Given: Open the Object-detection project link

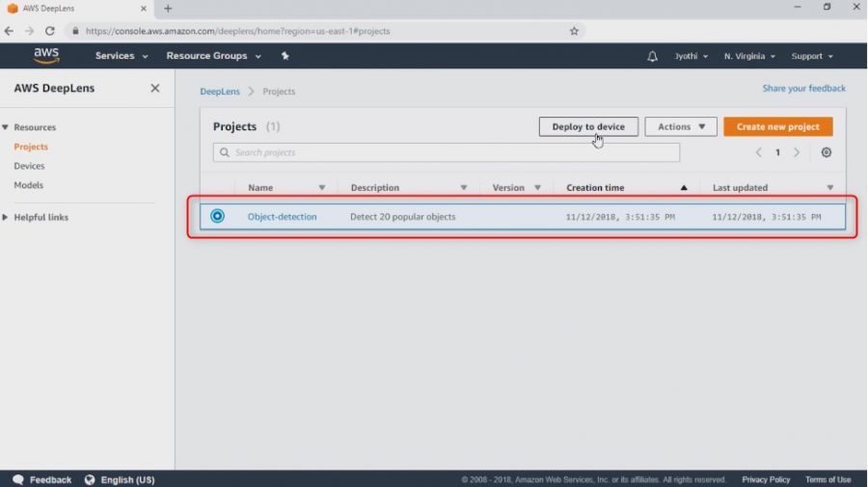Looking at the screenshot, I should (282, 216).
